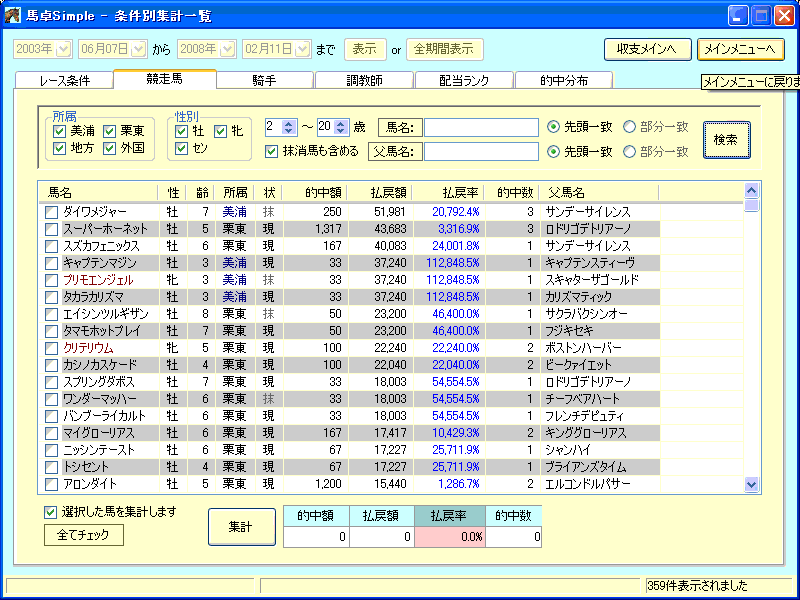800x600 pixels.
Task: Sort by 的中額 column header
Action: click(x=315, y=192)
